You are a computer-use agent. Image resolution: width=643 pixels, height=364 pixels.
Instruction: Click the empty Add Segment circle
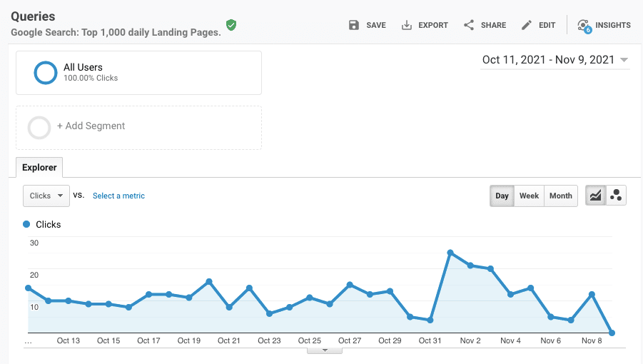pyautogui.click(x=39, y=128)
